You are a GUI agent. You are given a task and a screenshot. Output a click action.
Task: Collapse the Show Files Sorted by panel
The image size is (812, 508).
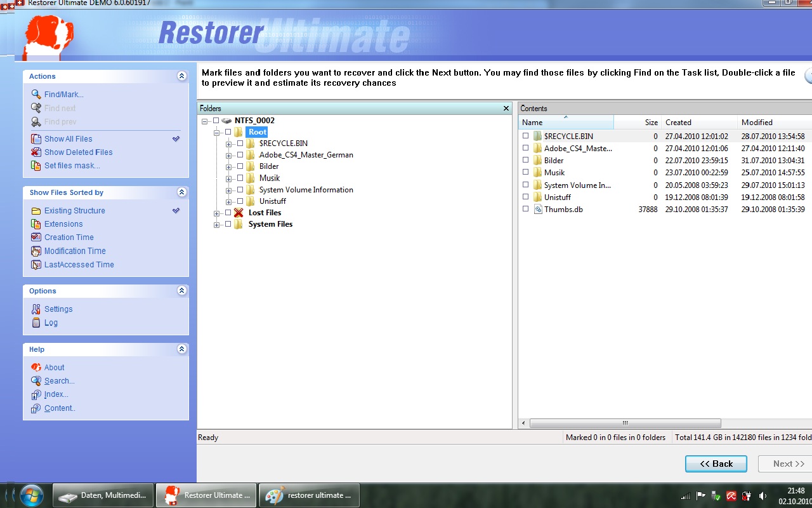(181, 192)
